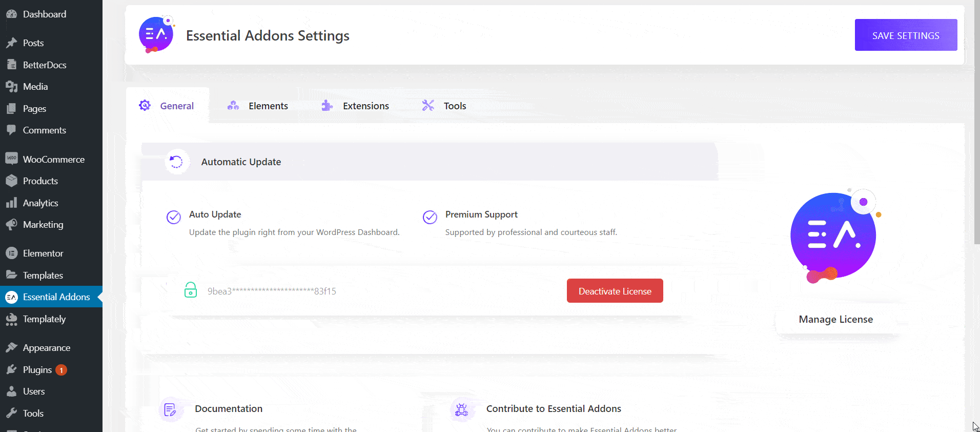Click the Dashboard sidebar icon
Image resolution: width=980 pixels, height=432 pixels.
(11, 14)
